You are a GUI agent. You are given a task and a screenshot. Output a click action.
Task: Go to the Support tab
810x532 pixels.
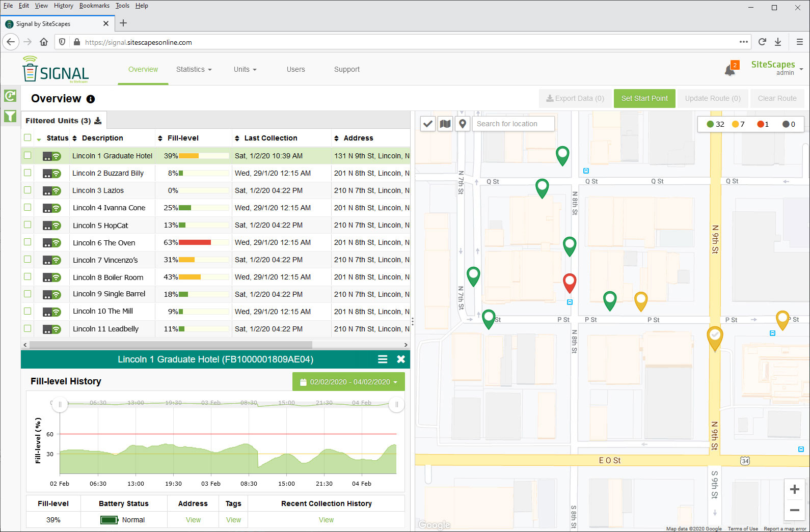click(346, 69)
